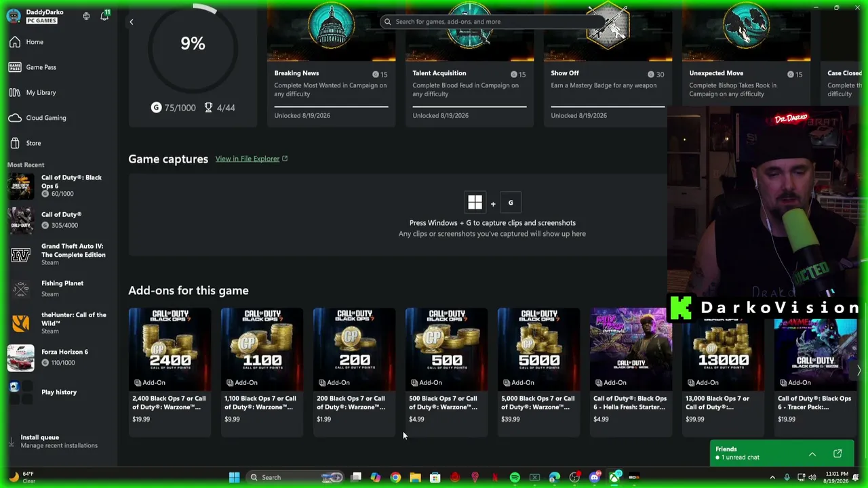Show more add-ons with the right arrow
Viewport: 868px width, 488px height.
tap(859, 370)
